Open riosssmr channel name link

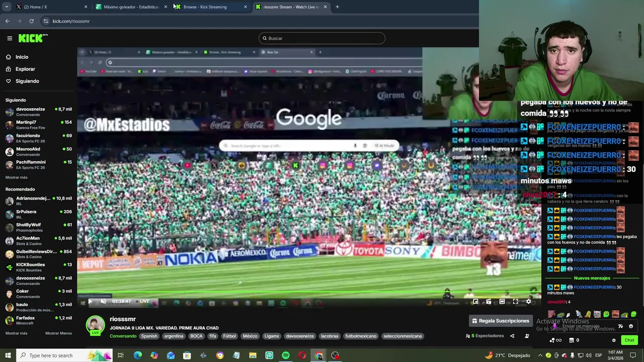coord(123,319)
